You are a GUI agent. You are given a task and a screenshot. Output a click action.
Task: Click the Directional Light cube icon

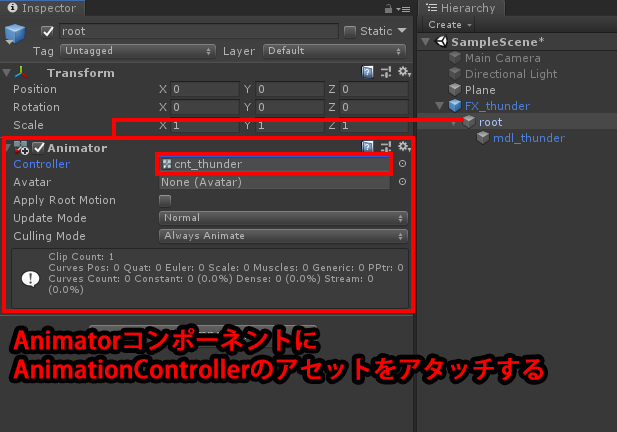[455, 74]
